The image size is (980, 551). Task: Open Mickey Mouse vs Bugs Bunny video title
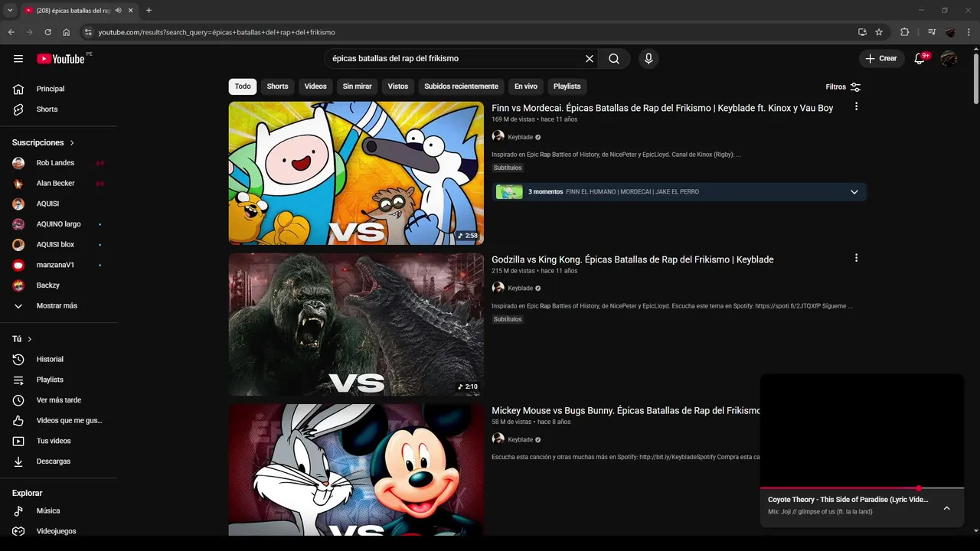(626, 411)
